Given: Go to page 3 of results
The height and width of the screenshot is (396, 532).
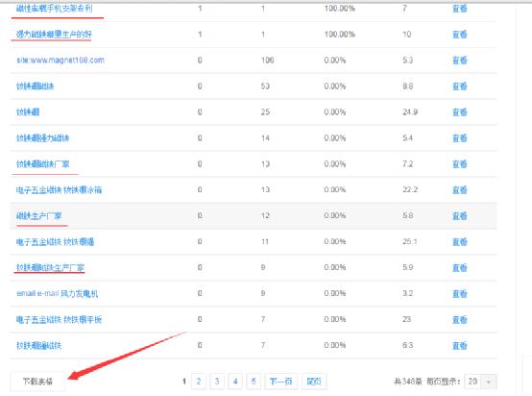Looking at the screenshot, I should pos(217,382).
